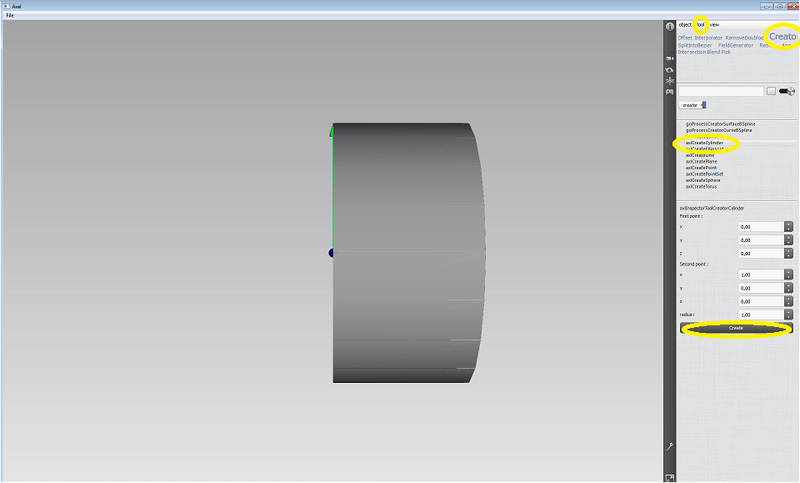Screen dimensions: 800x483
Task: Click the small square button beside the search field
Action: pyautogui.click(x=771, y=91)
